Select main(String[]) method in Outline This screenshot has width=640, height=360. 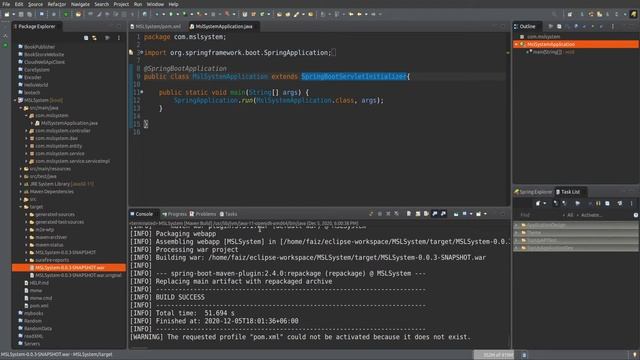point(547,52)
